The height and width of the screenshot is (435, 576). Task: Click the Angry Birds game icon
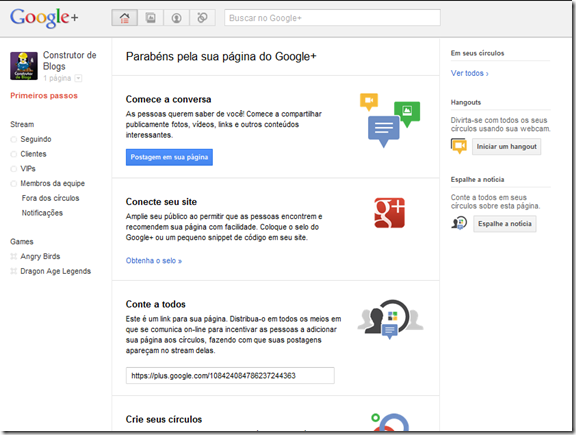tap(14, 256)
